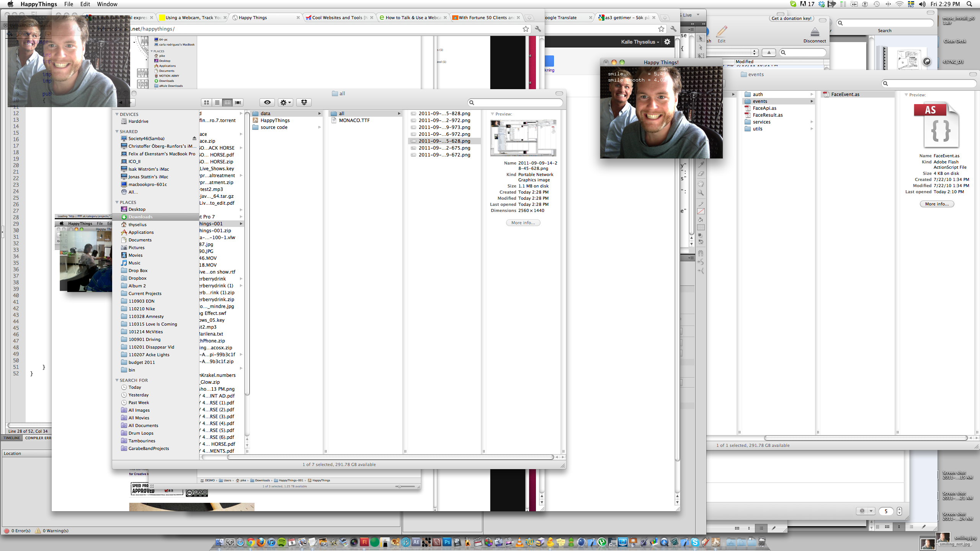Open the Edit menu
The width and height of the screenshot is (980, 551).
(x=85, y=4)
